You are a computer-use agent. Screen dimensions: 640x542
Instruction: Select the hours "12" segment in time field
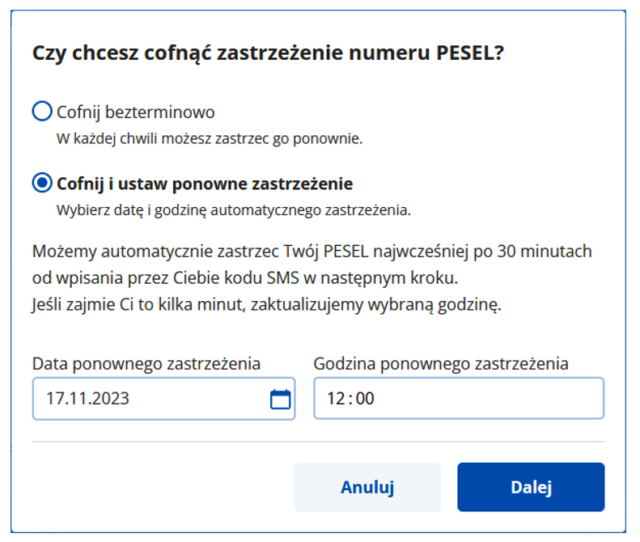click(x=336, y=398)
